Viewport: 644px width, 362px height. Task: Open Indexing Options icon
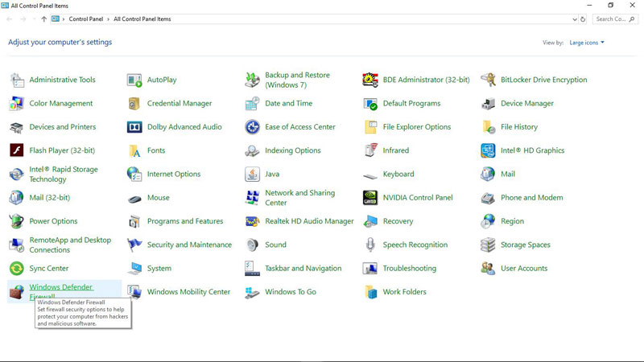[252, 150]
